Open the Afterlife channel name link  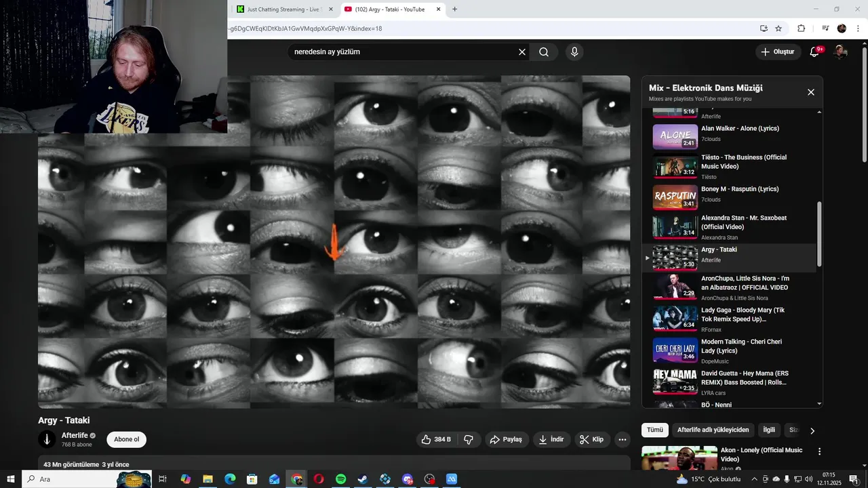tap(75, 435)
